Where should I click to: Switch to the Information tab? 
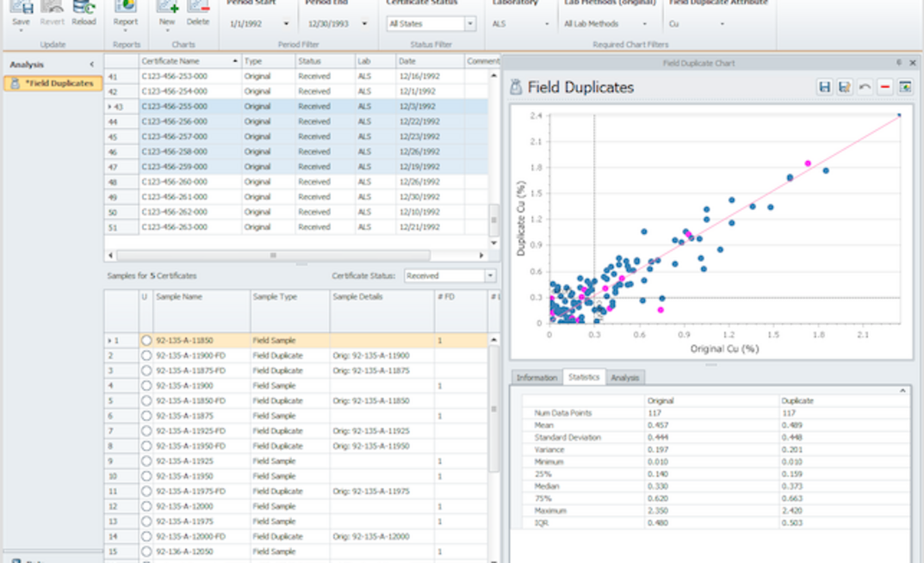point(536,378)
